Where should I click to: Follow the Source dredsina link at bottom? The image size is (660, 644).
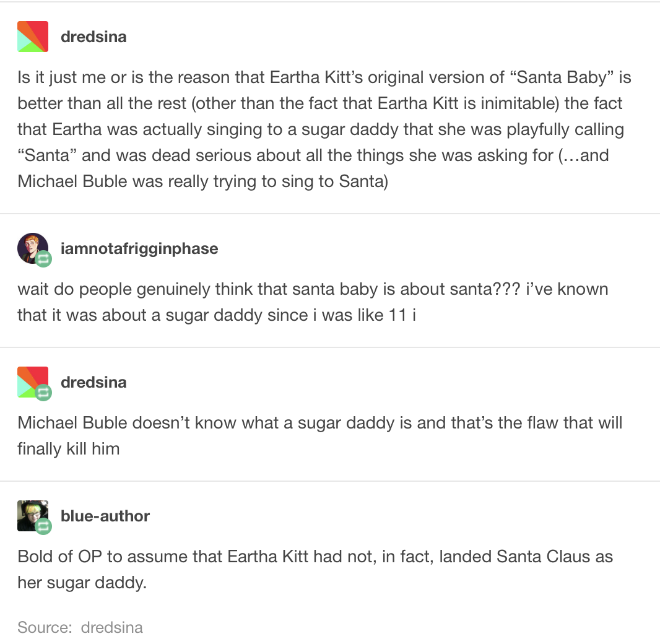(112, 627)
